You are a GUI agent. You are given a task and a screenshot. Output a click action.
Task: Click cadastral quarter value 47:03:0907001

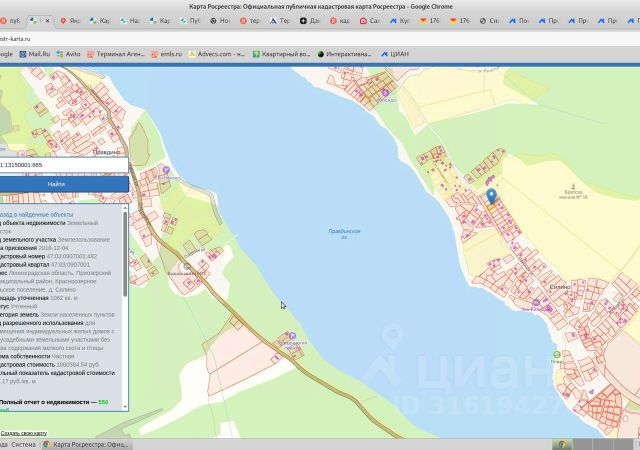(70, 265)
